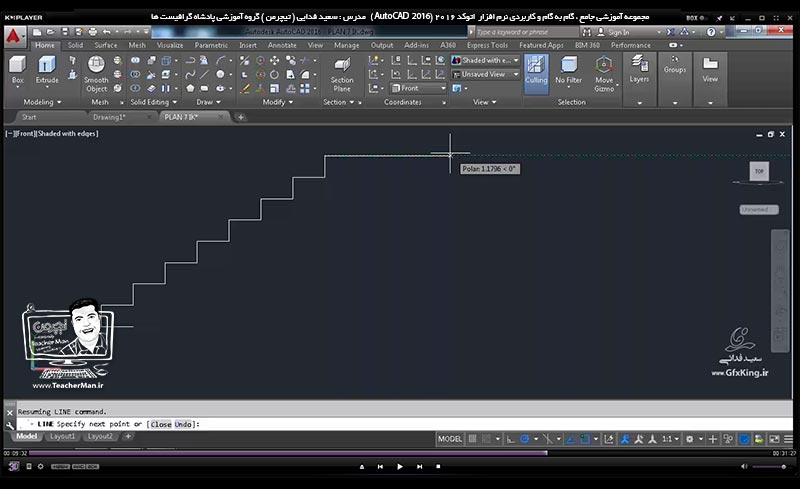Click the KMPlayer video progress bar
Image resolution: width=800 pixels, height=489 pixels.
(401, 453)
